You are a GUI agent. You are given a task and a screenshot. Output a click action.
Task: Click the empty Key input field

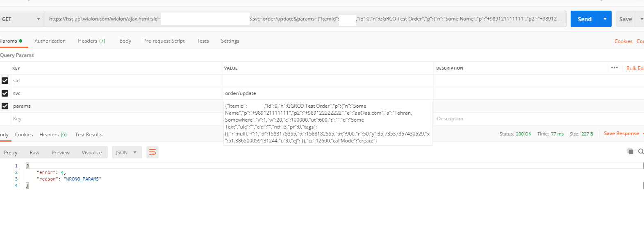115,119
